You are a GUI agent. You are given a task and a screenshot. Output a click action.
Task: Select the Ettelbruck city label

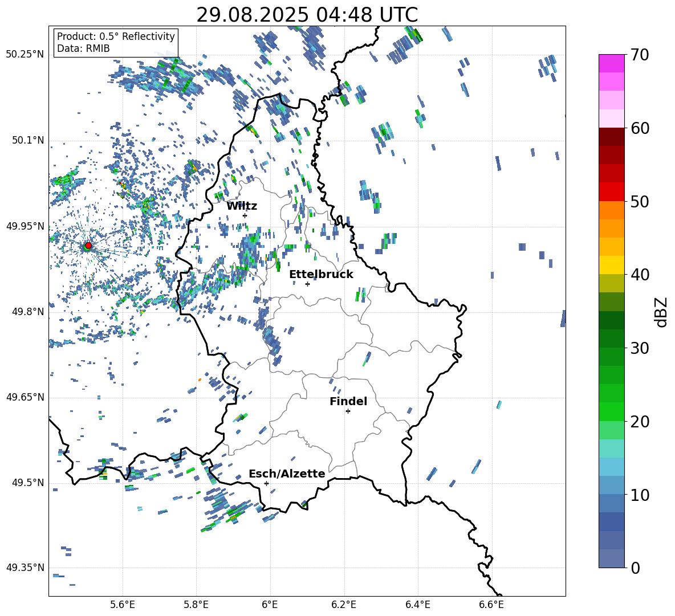click(321, 275)
